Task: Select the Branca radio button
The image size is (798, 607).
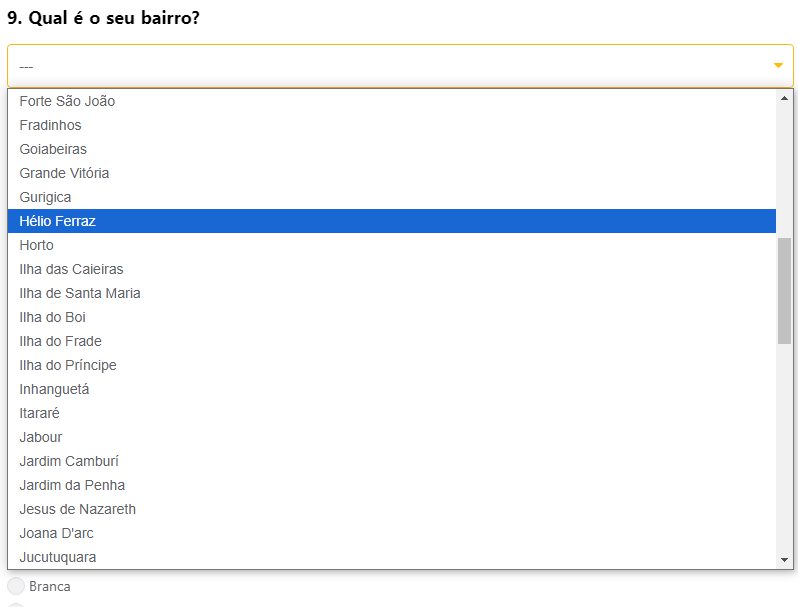Action: [x=15, y=586]
